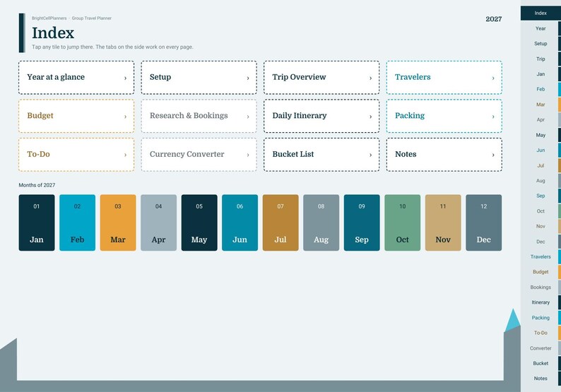The width and height of the screenshot is (561, 392).
Task: Choose the May month card
Action: pos(199,222)
